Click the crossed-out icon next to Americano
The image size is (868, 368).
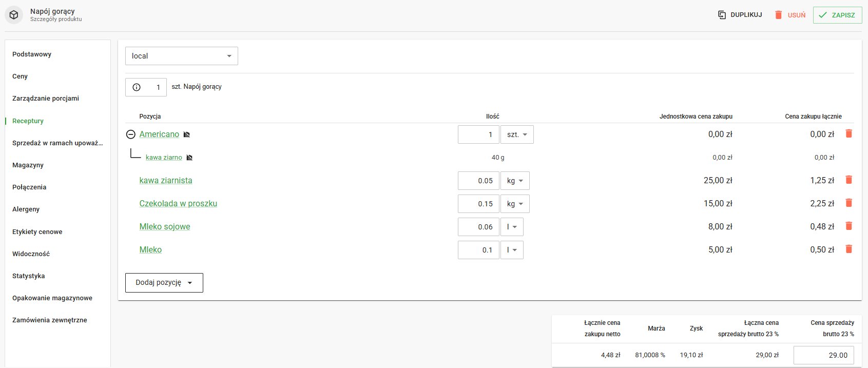tap(187, 134)
